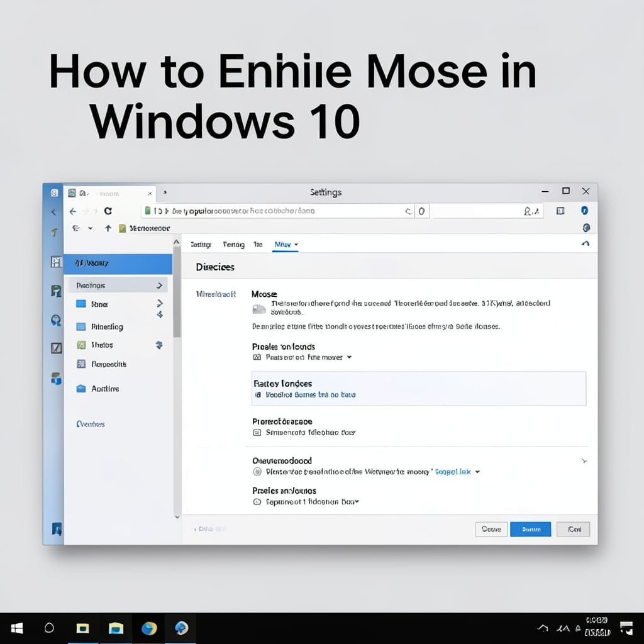644x644 pixels.
Task: Click the bookmark icon at the side strip bottom
Action: pos(57,529)
